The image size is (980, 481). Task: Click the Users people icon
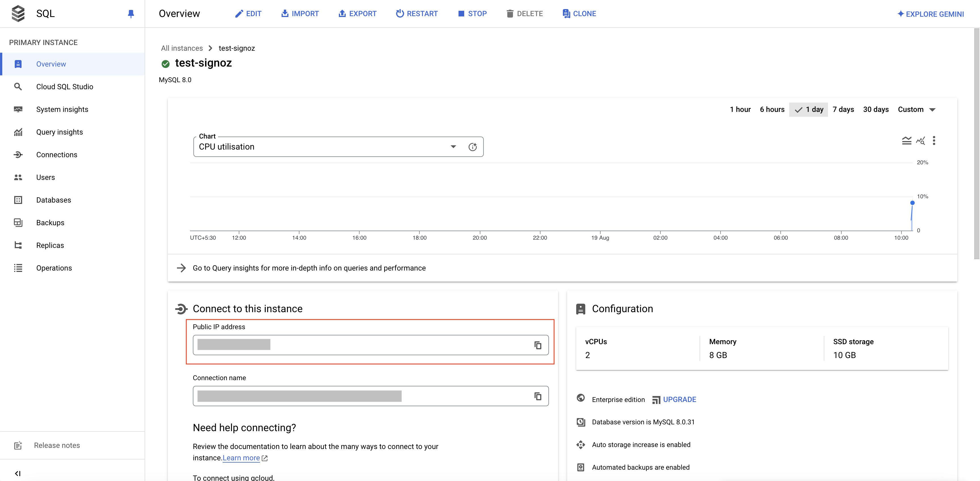point(18,177)
